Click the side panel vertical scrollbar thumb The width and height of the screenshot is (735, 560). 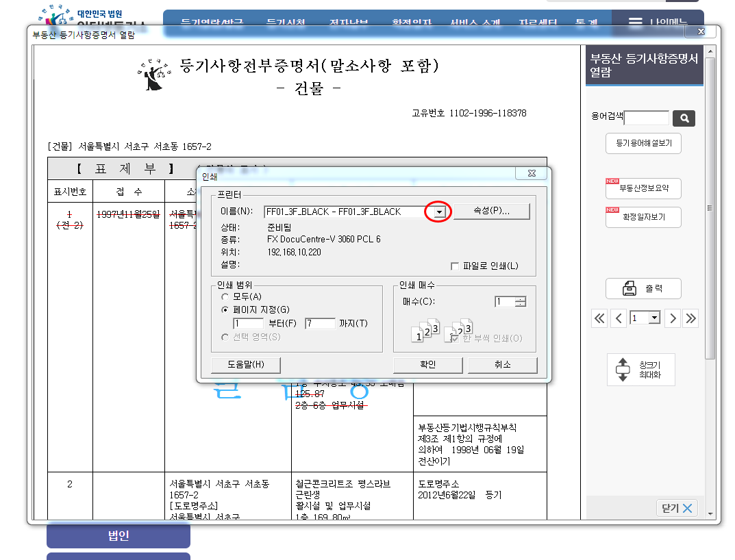coord(710,208)
